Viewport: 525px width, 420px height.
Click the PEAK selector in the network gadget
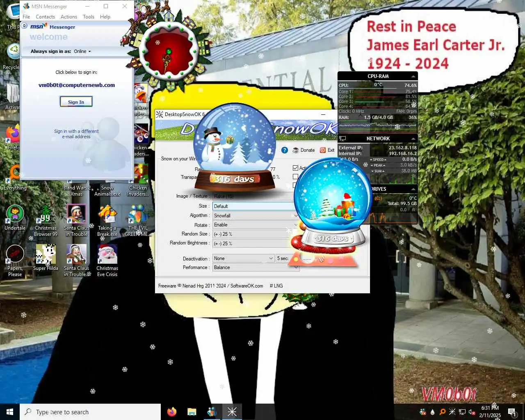coord(378,165)
